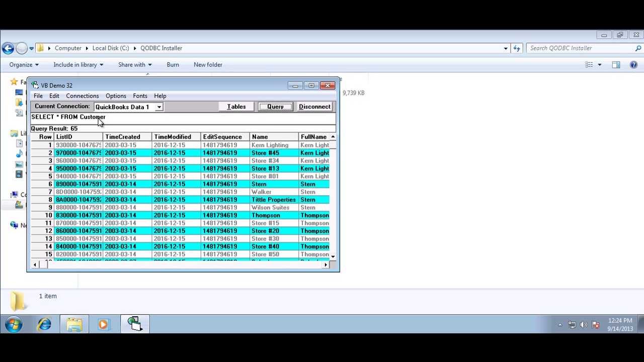Click QODBC Installer in address breadcrumb
The width and height of the screenshot is (644, 362).
(161, 48)
